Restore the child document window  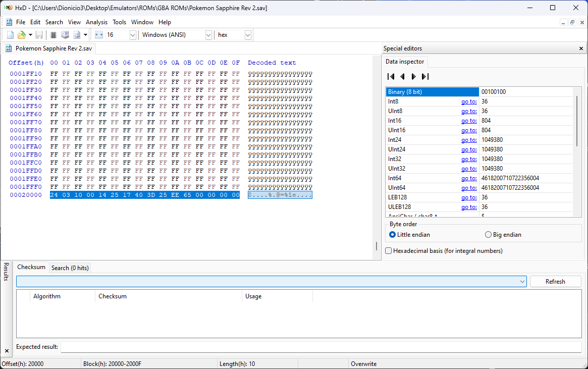(x=572, y=23)
